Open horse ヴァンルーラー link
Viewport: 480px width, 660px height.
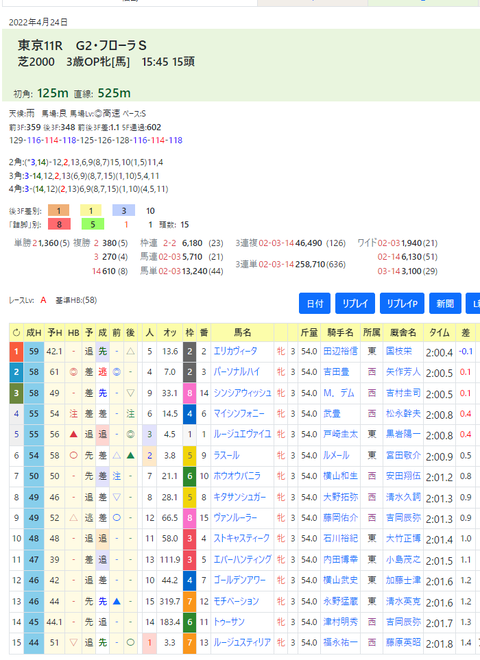[x=235, y=518]
